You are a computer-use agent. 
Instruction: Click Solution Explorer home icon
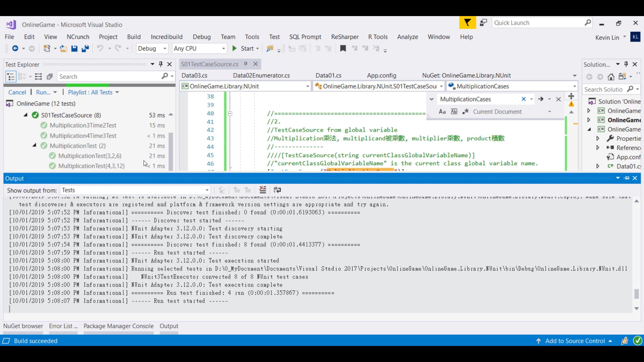[x=611, y=77]
